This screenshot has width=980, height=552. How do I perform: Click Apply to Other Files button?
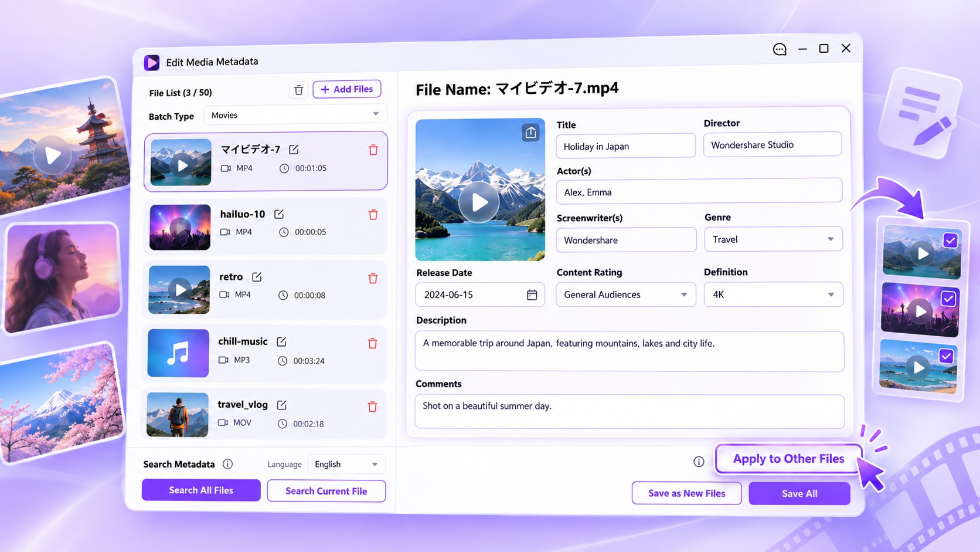coord(788,459)
